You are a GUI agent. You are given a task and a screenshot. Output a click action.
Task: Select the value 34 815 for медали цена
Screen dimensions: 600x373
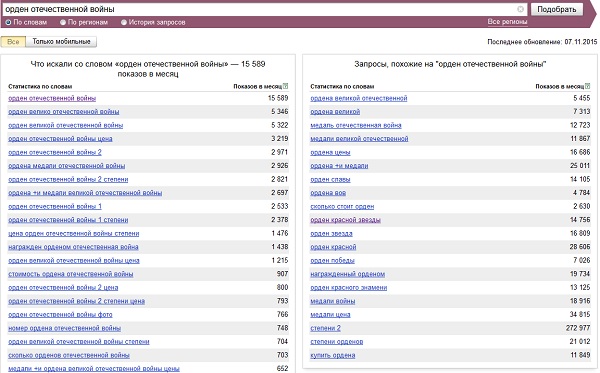(x=580, y=314)
